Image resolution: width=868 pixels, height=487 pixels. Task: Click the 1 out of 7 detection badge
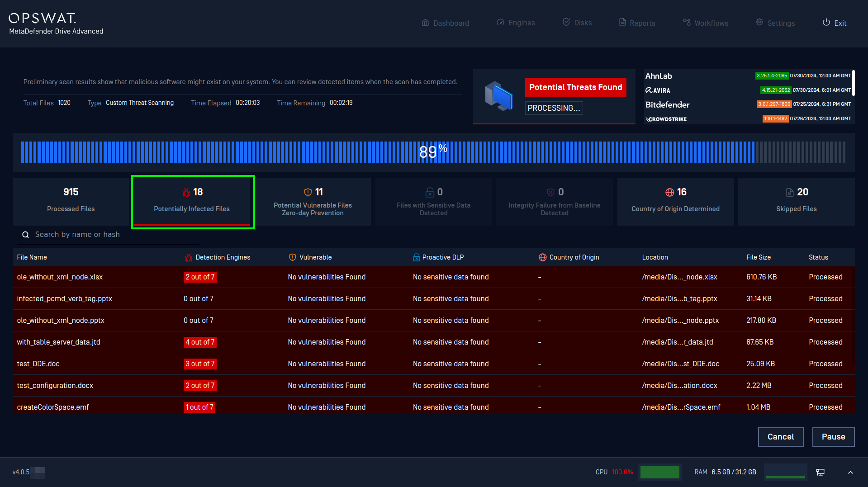click(x=199, y=407)
